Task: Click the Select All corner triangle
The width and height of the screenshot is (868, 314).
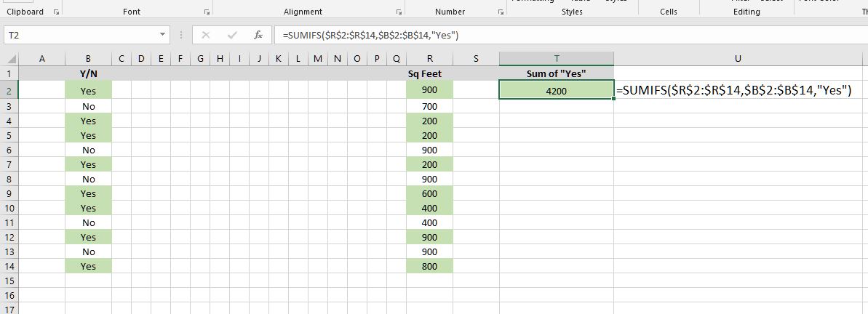Action: tap(12, 59)
